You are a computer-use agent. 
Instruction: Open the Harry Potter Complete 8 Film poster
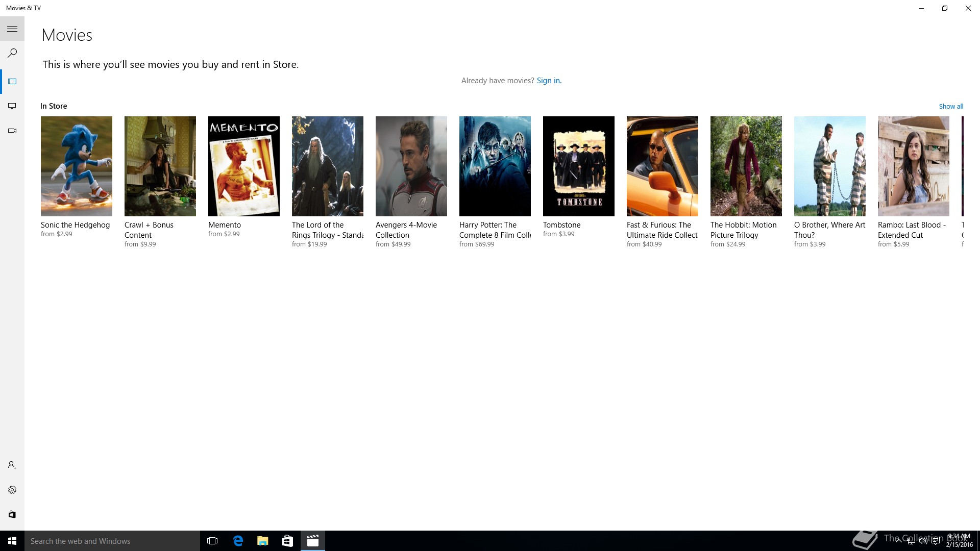click(495, 166)
